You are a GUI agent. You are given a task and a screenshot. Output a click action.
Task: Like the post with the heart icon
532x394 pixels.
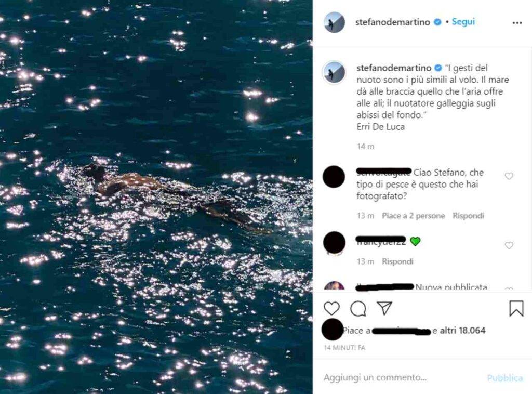[x=331, y=308]
